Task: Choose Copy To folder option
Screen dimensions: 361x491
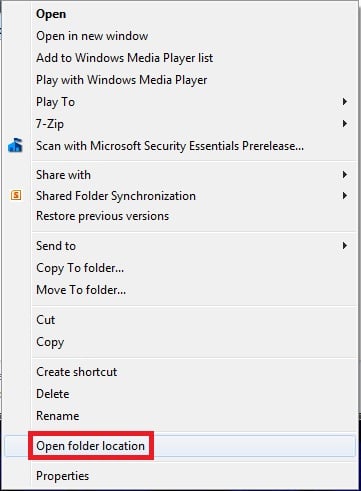Action: click(x=80, y=268)
